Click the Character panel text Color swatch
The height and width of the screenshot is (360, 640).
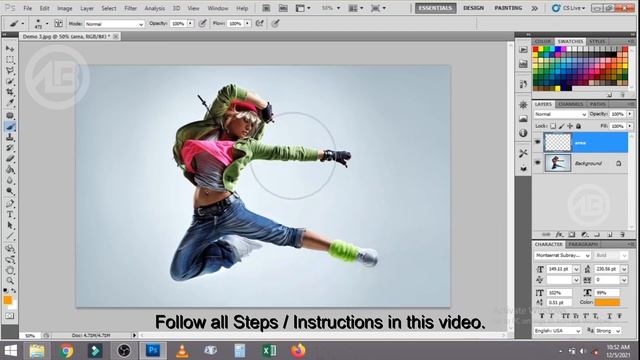(x=607, y=302)
